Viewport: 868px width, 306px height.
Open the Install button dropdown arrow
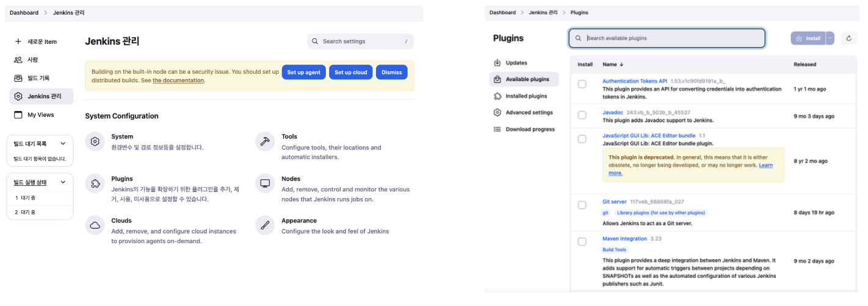(x=830, y=38)
